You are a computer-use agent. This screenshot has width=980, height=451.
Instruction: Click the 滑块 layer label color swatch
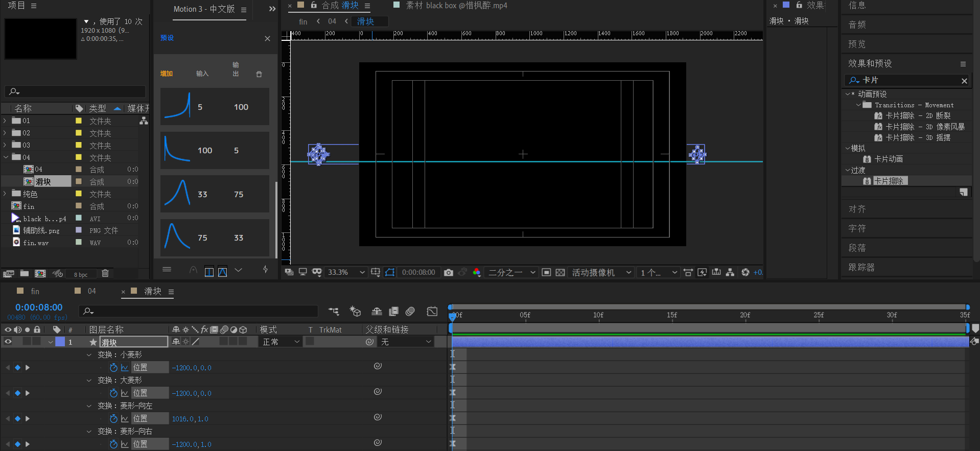pyautogui.click(x=60, y=342)
